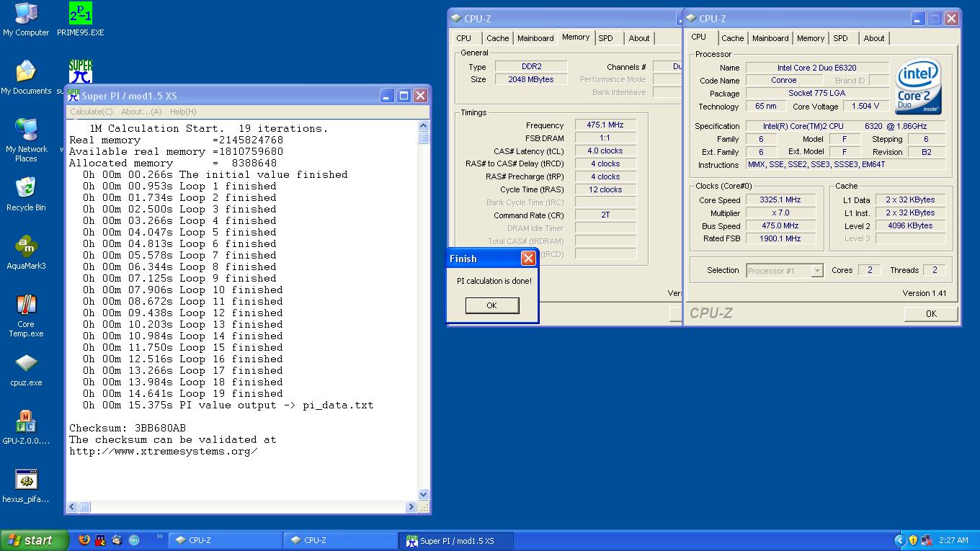
Task: Click the Intel Core 2 Duo logo
Action: 919,88
